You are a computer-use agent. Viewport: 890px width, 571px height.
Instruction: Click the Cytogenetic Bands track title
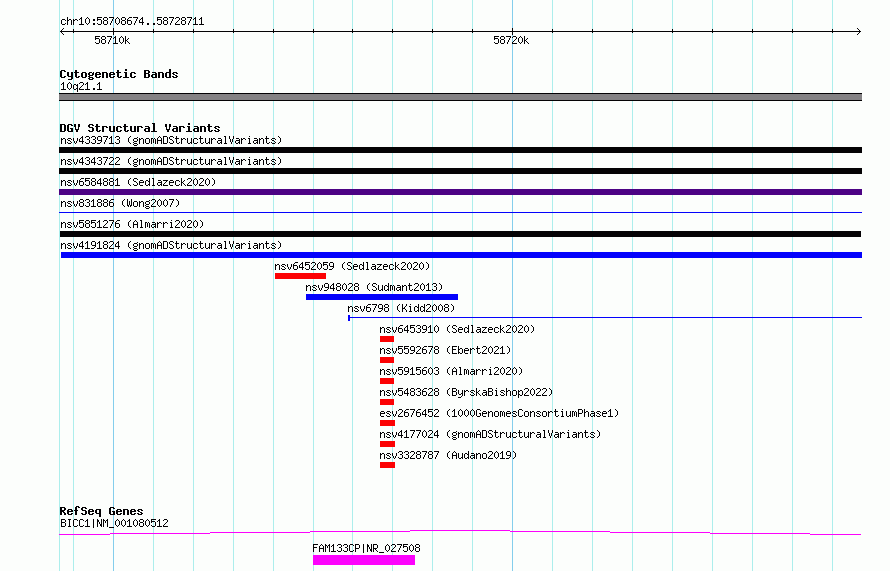[x=119, y=74]
